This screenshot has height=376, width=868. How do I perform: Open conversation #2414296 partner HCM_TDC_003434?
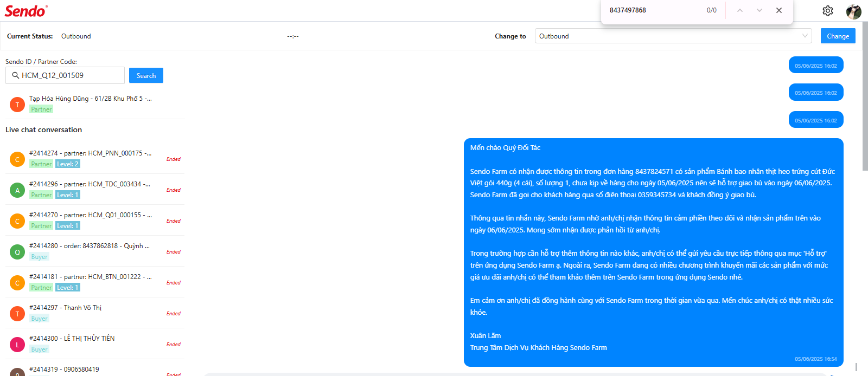click(95, 190)
